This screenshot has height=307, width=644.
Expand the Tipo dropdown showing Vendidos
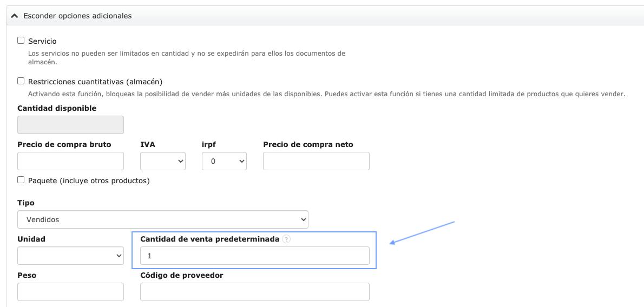tap(162, 219)
